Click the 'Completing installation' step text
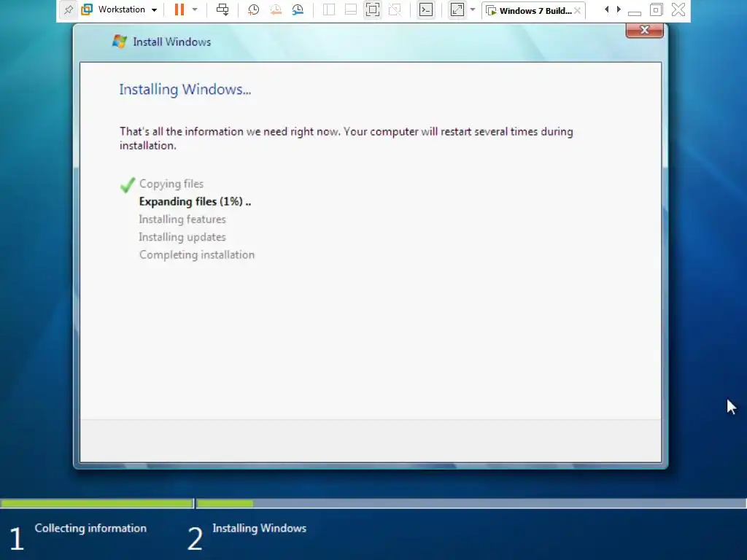Viewport: 747px width, 560px height. coord(197,254)
